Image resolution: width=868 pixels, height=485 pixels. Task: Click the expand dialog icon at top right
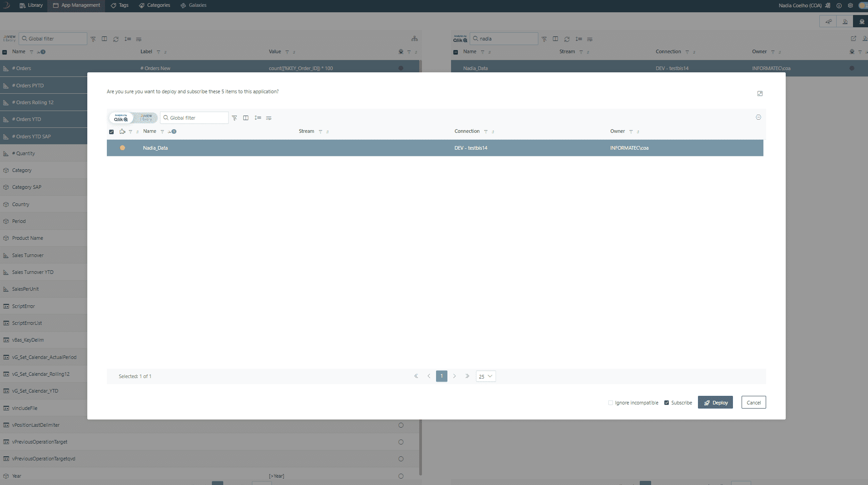click(x=760, y=93)
